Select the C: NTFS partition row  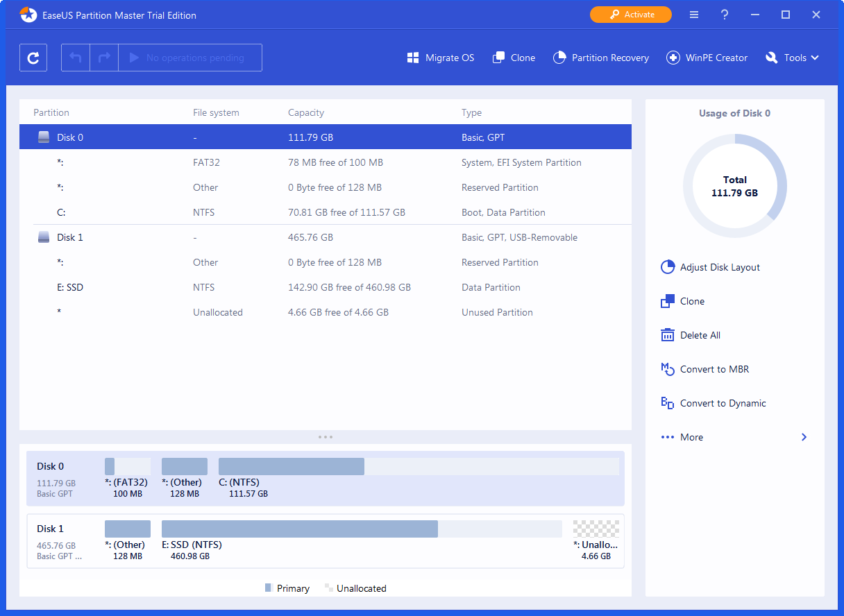pyautogui.click(x=326, y=212)
